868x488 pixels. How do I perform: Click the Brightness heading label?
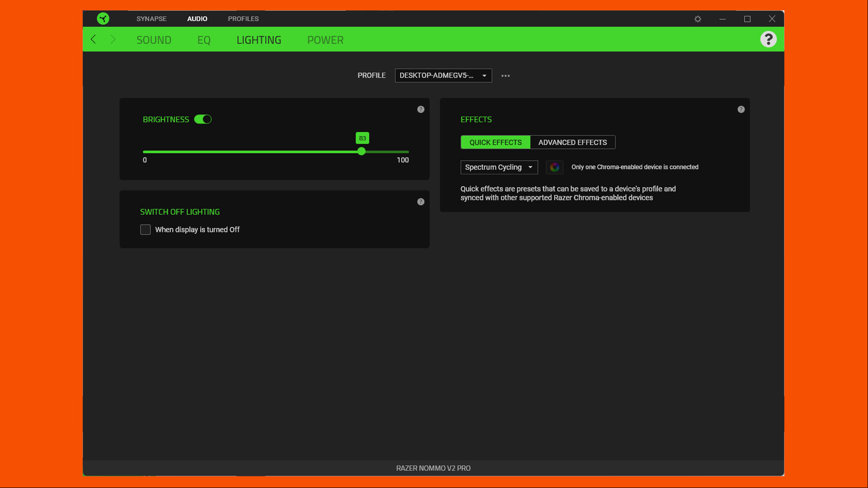(x=166, y=119)
